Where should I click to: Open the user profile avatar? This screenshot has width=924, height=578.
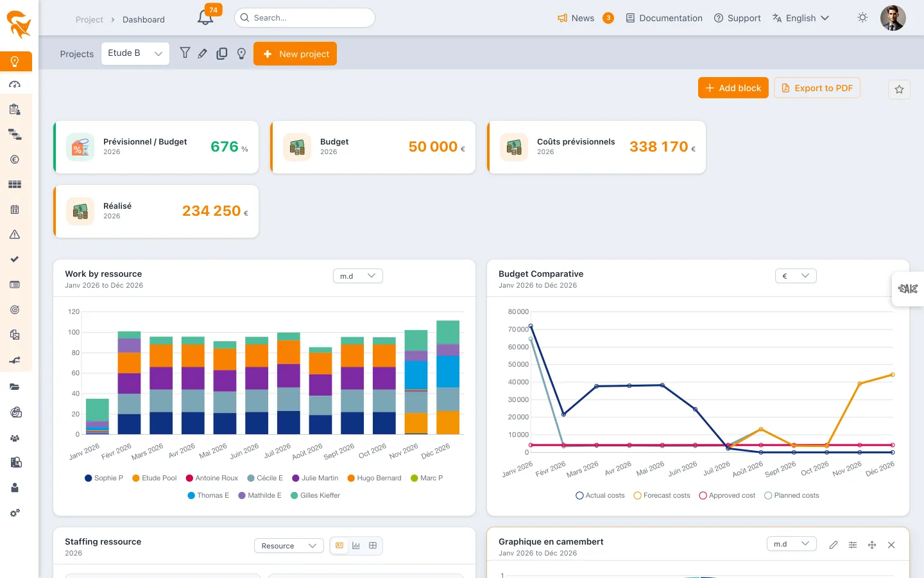point(893,18)
